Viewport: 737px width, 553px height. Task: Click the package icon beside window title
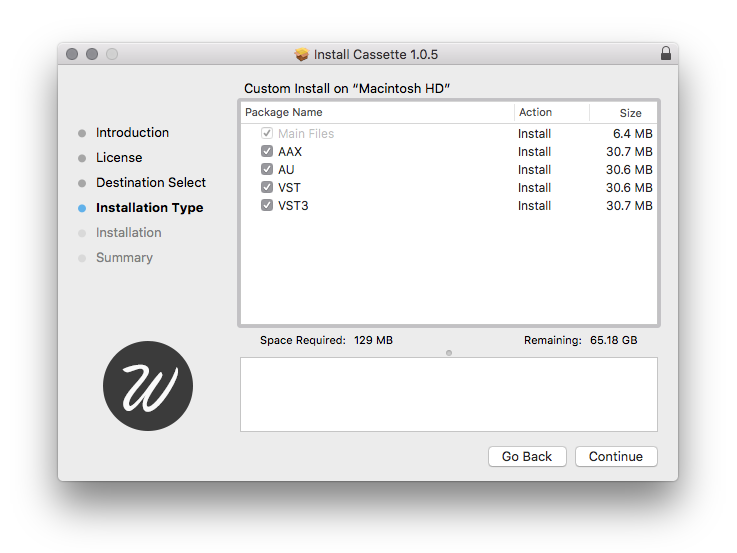coord(302,55)
